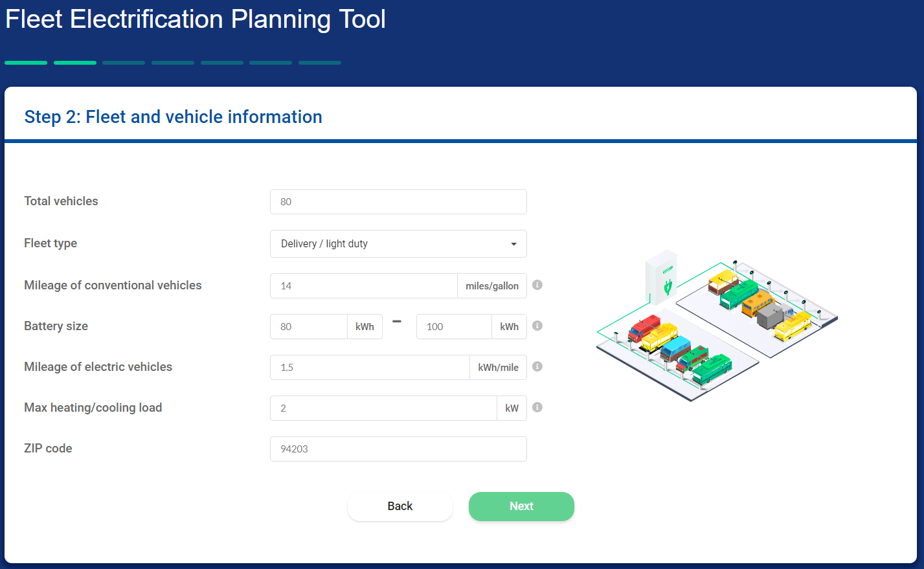This screenshot has height=569, width=924.
Task: Open the Fleet type dropdown
Action: tap(398, 244)
